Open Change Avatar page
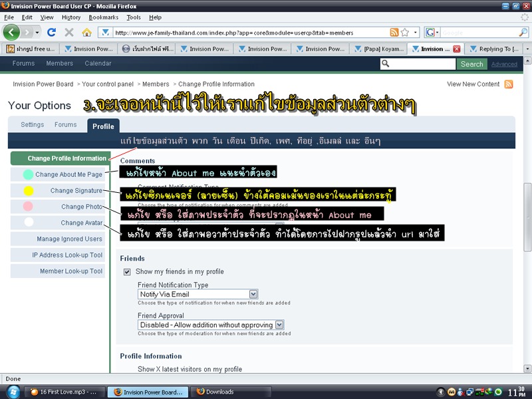The width and height of the screenshot is (532, 399). 58,223
